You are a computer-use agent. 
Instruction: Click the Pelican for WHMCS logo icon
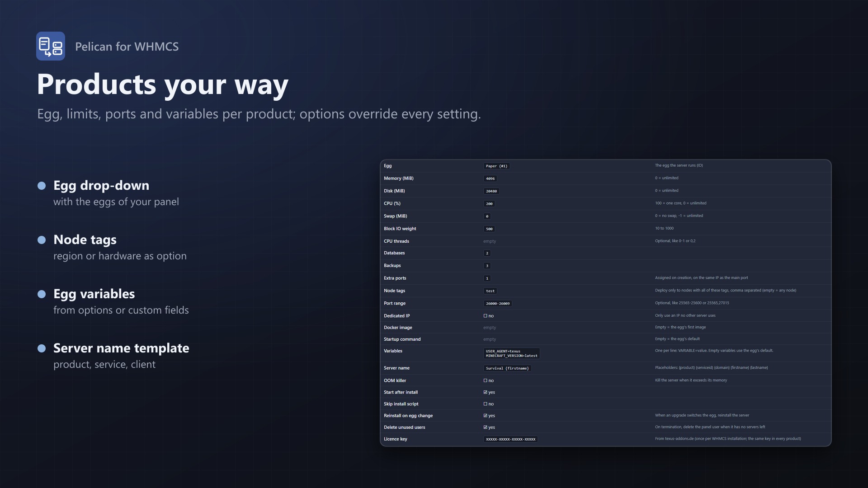point(51,46)
